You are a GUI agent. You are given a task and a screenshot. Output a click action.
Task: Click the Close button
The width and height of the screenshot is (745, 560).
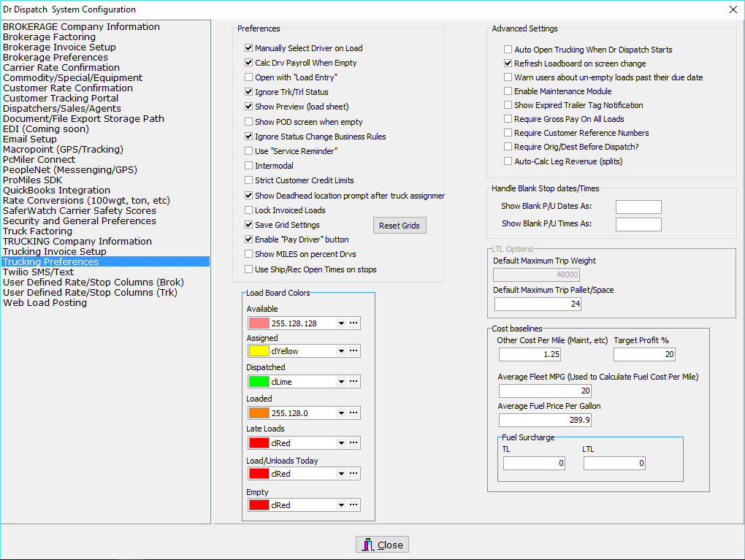(383, 545)
